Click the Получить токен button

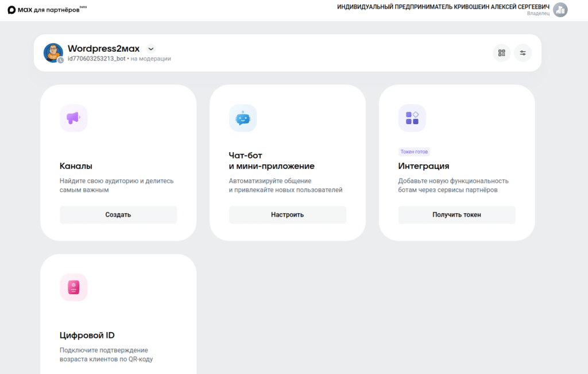click(x=457, y=214)
